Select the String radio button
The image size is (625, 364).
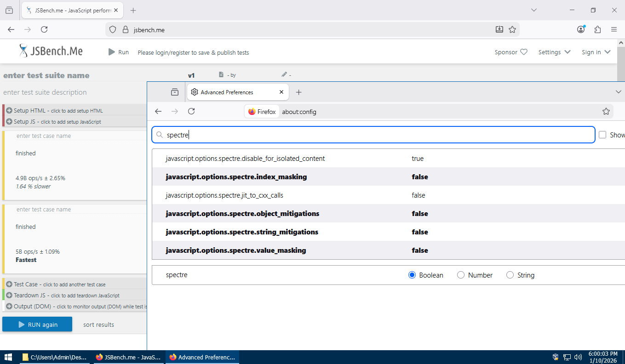pyautogui.click(x=510, y=275)
